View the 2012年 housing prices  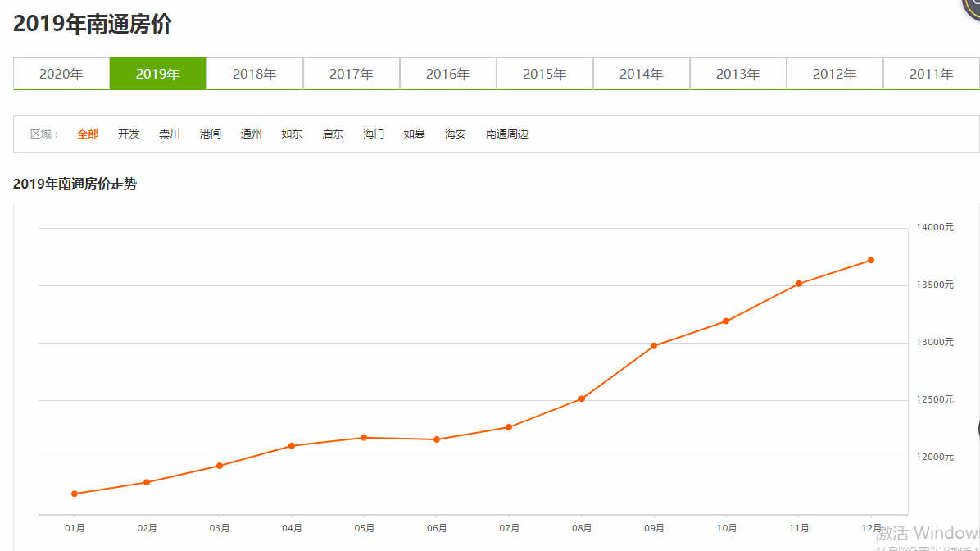835,73
